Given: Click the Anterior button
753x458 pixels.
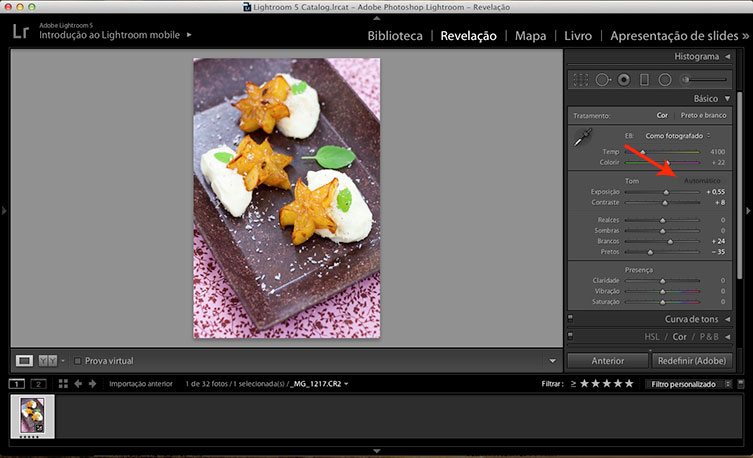Looking at the screenshot, I should [607, 360].
